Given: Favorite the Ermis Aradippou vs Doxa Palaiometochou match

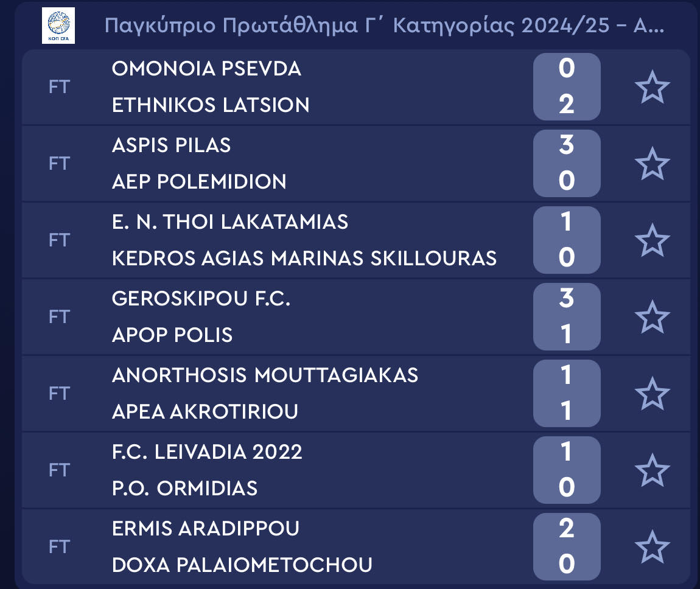Looking at the screenshot, I should [653, 547].
